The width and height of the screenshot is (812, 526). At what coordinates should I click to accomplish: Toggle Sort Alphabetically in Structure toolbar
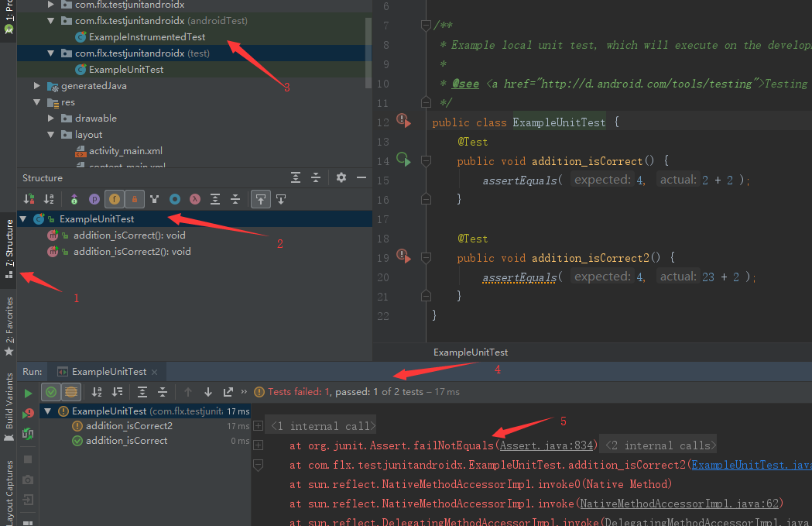point(50,199)
